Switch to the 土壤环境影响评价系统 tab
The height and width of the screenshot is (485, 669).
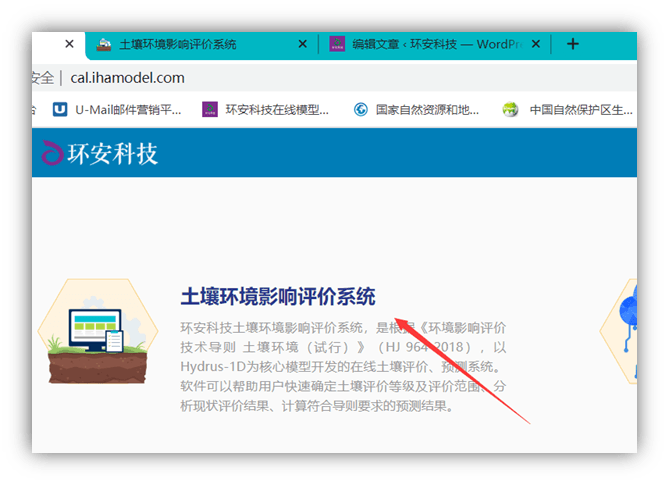201,44
